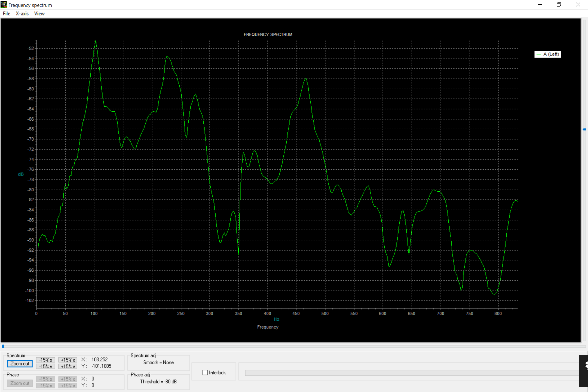Click Spectrum -15% y button
Screen dimensions: 588x392
point(45,366)
